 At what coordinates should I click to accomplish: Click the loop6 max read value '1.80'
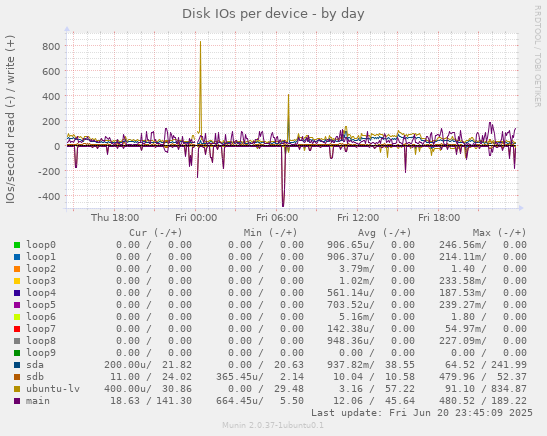coord(463,317)
